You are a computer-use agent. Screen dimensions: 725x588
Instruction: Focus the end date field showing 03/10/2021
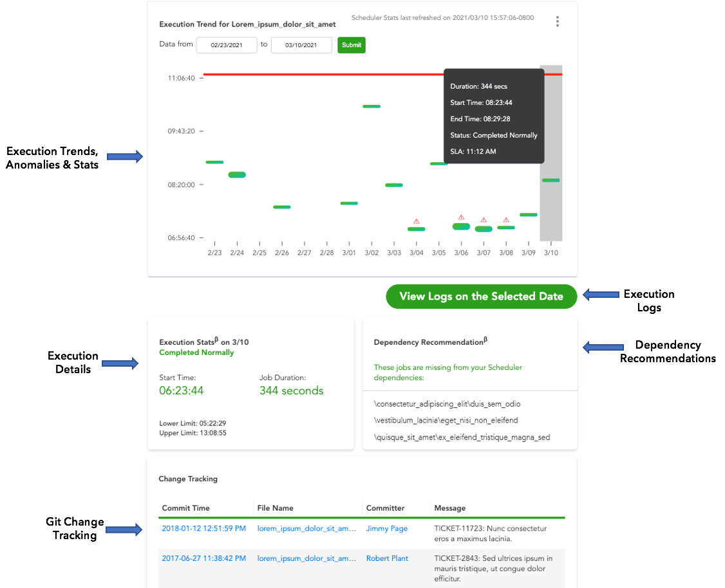(301, 45)
